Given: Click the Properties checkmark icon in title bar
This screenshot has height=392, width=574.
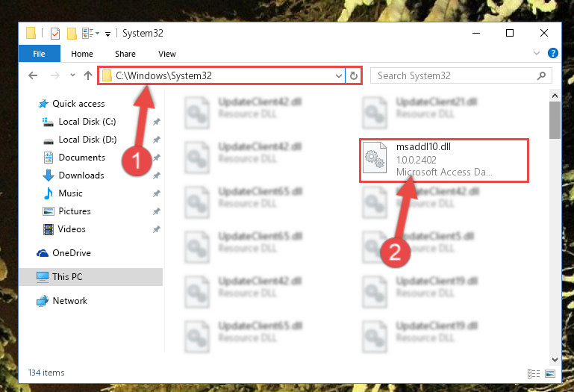Looking at the screenshot, I should 55,34.
